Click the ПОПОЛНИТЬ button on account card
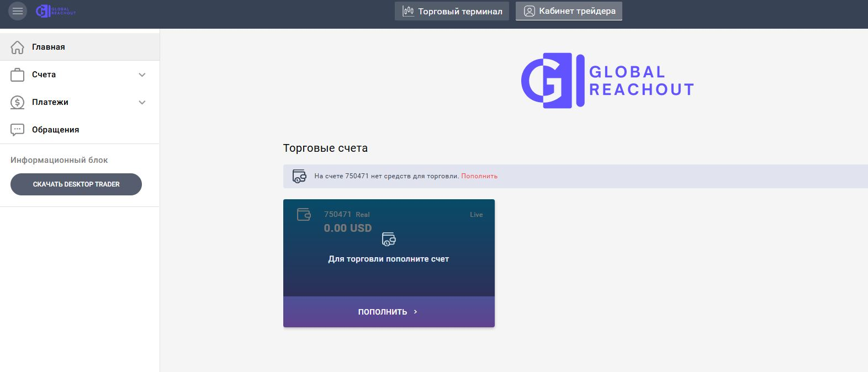Image resolution: width=868 pixels, height=372 pixels. (x=389, y=312)
